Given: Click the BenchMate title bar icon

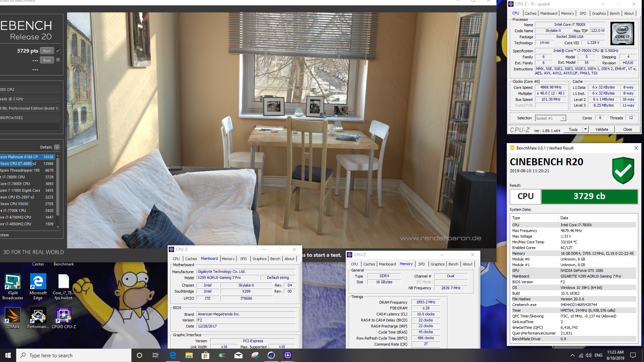Looking at the screenshot, I should (x=512, y=148).
